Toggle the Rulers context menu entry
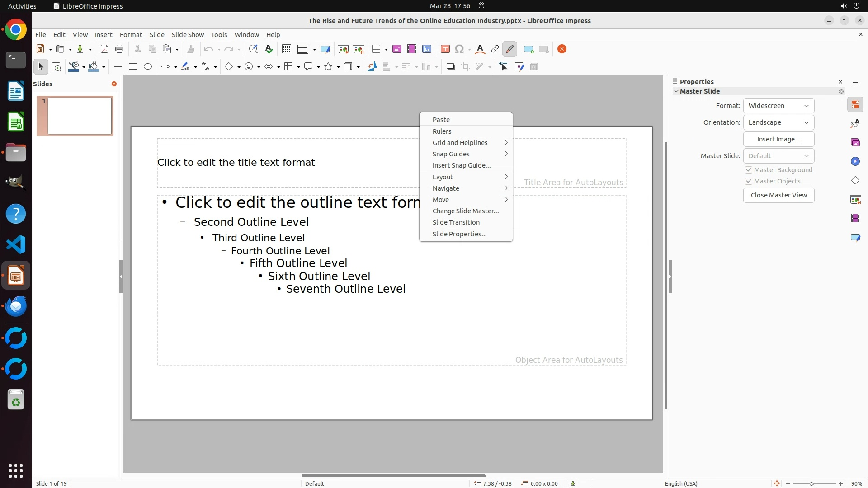 coord(442,131)
